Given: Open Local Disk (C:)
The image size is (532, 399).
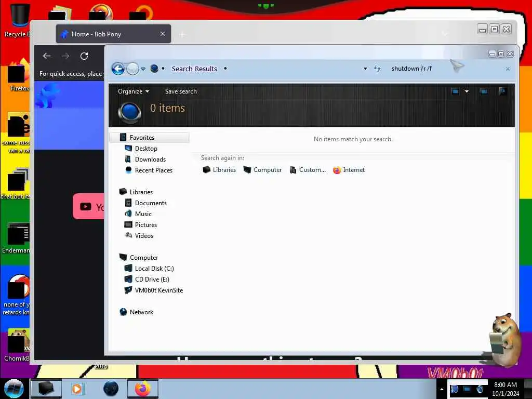Looking at the screenshot, I should [154, 269].
